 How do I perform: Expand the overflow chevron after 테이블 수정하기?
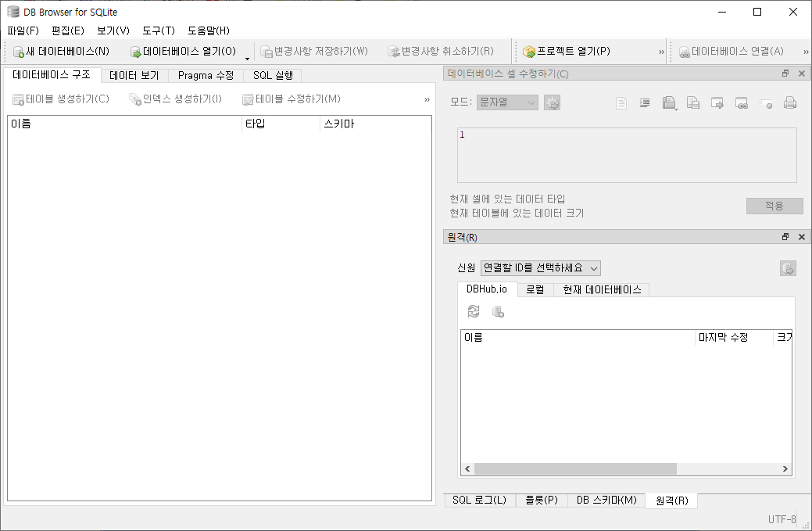[x=427, y=99]
